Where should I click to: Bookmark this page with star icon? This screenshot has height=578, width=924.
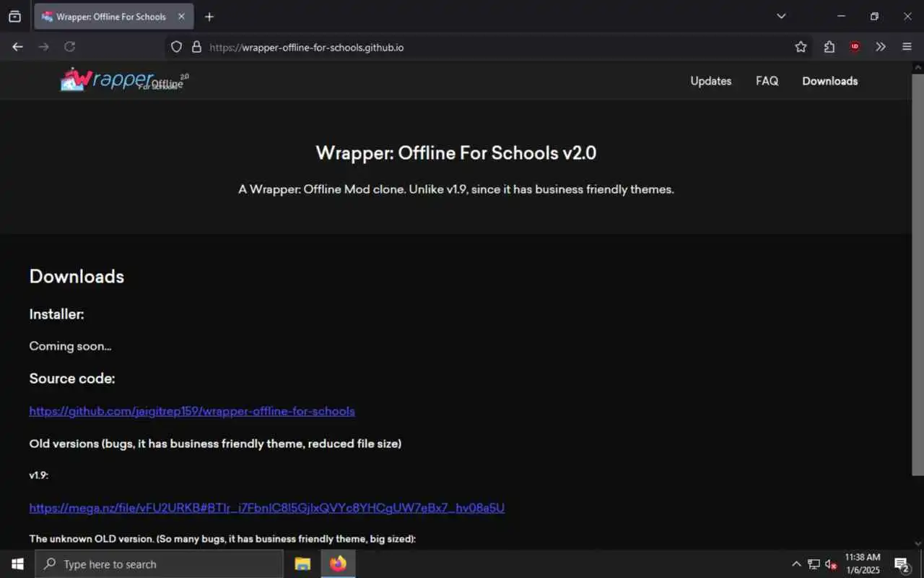tap(801, 47)
